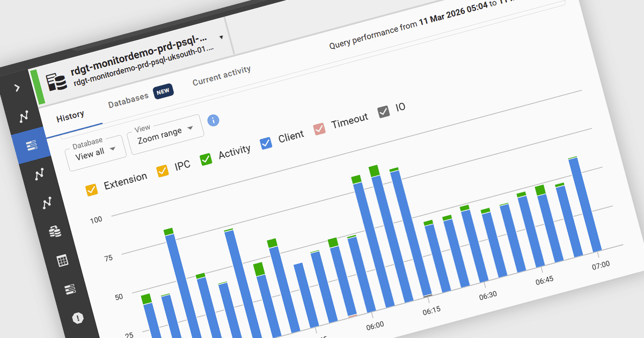644x338 pixels.
Task: Click the NEW badge next to Databases
Action: pos(163,91)
